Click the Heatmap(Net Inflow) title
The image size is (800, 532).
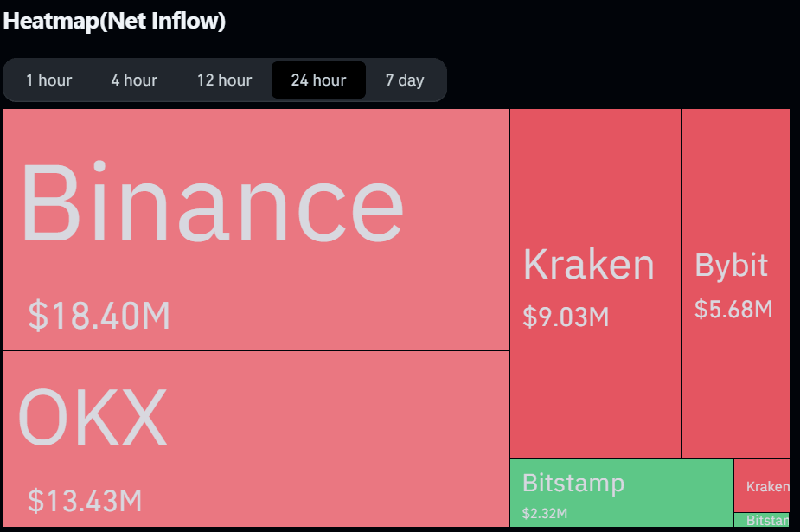coord(112,21)
